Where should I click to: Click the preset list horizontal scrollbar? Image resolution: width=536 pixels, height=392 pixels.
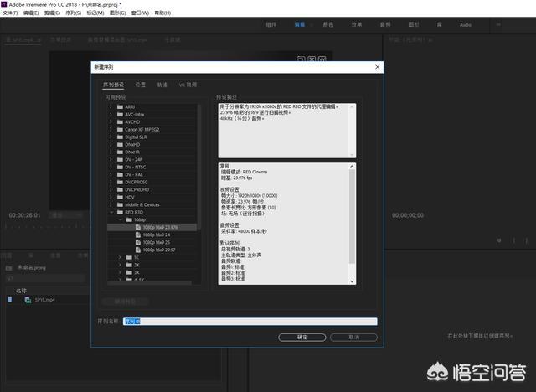click(x=149, y=282)
